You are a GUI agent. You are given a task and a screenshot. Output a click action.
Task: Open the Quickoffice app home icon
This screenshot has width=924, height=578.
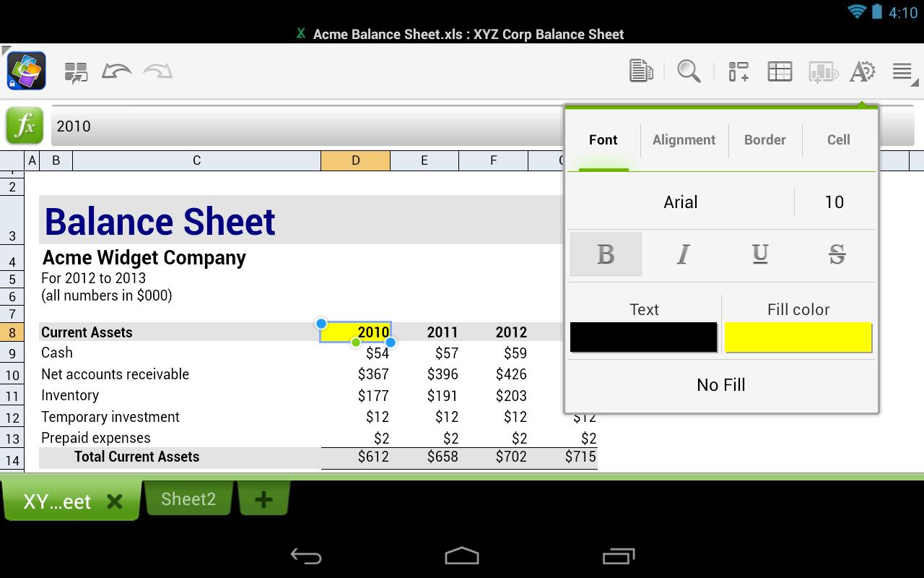coord(27,71)
